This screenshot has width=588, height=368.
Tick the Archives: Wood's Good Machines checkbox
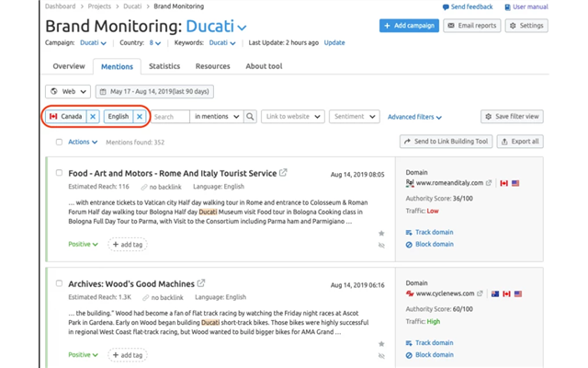tap(60, 283)
